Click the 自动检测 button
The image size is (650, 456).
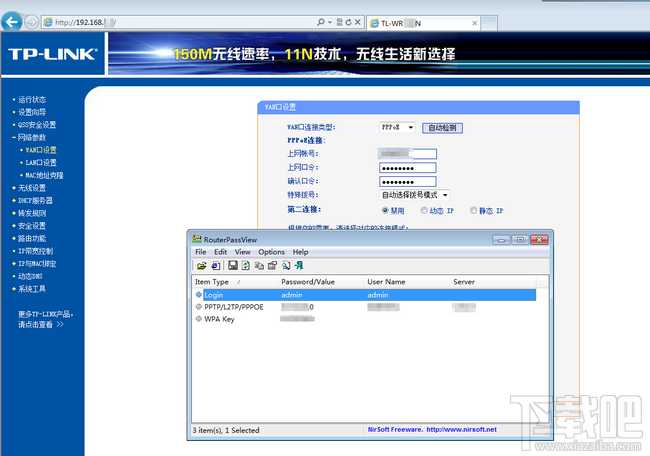point(442,128)
